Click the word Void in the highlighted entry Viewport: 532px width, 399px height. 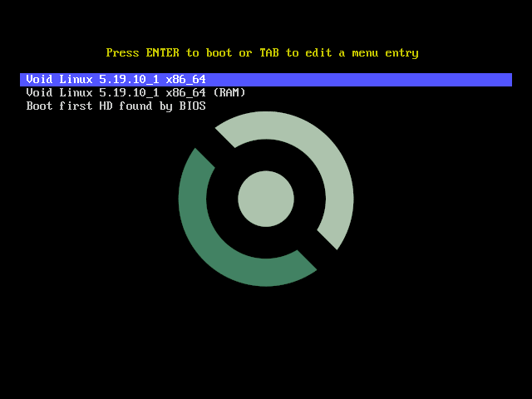39,80
